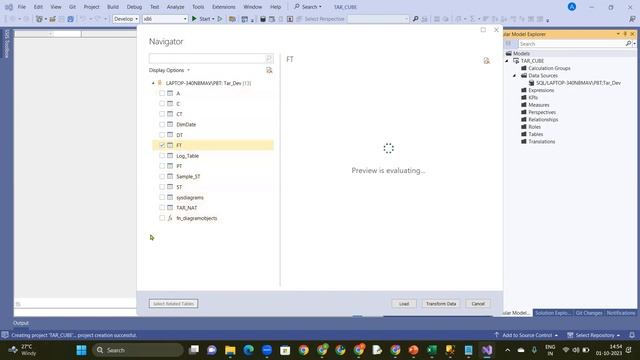Viewport: 640px width, 360px height.
Task: Open the Debug menu
Action: point(134,7)
